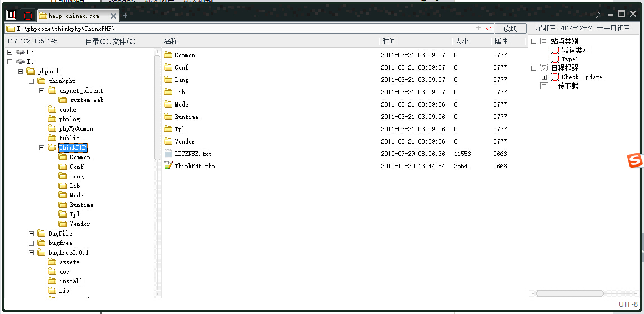Click ThinkPHP.php file icon

point(168,166)
